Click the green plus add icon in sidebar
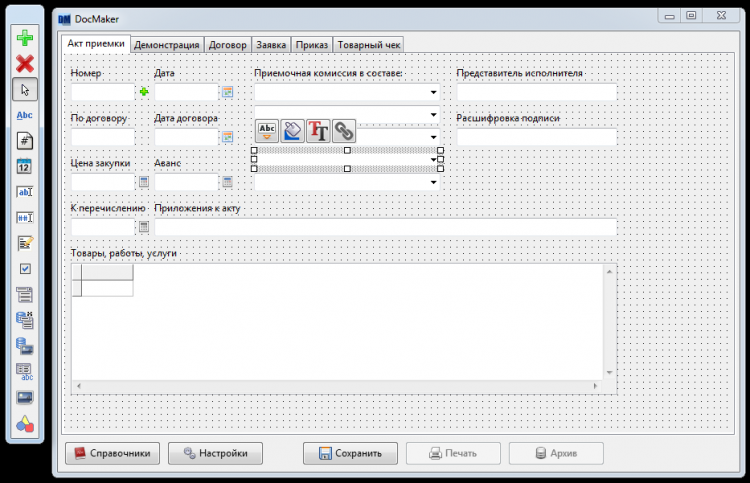This screenshot has height=483, width=750. (25, 38)
